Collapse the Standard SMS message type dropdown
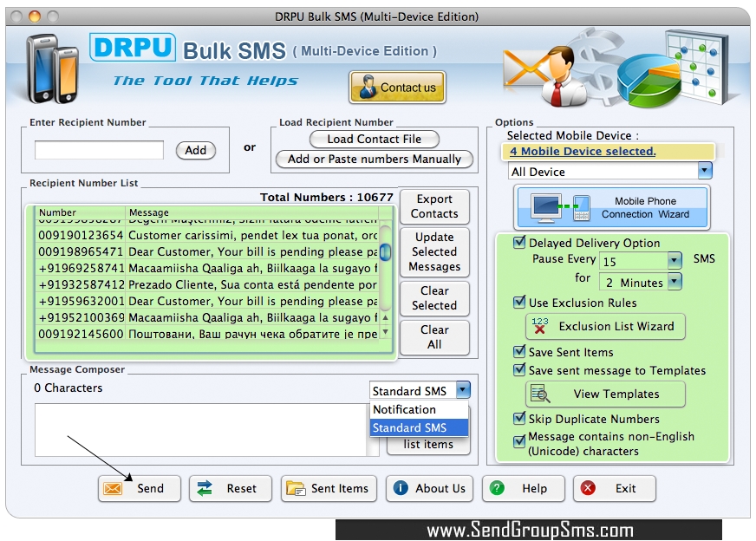The height and width of the screenshot is (541, 756). [463, 390]
